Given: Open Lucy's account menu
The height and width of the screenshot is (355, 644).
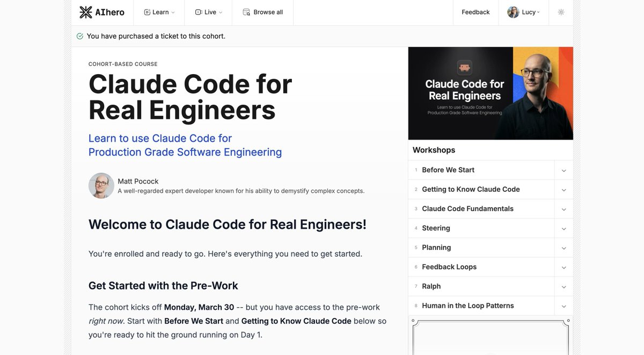Looking at the screenshot, I should [524, 12].
